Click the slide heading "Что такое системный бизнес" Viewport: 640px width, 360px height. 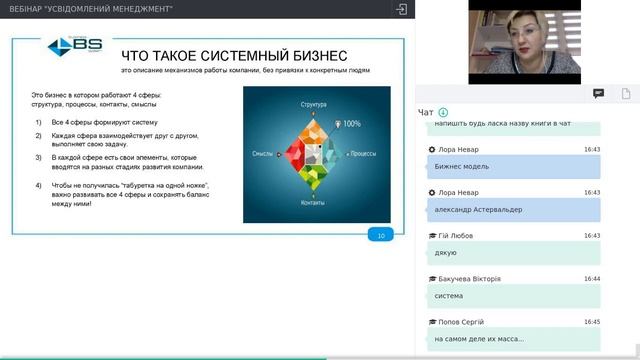click(234, 56)
